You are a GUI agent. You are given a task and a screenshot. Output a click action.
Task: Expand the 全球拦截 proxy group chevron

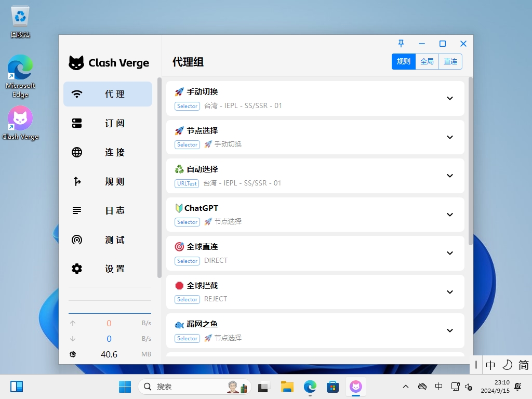click(x=450, y=292)
